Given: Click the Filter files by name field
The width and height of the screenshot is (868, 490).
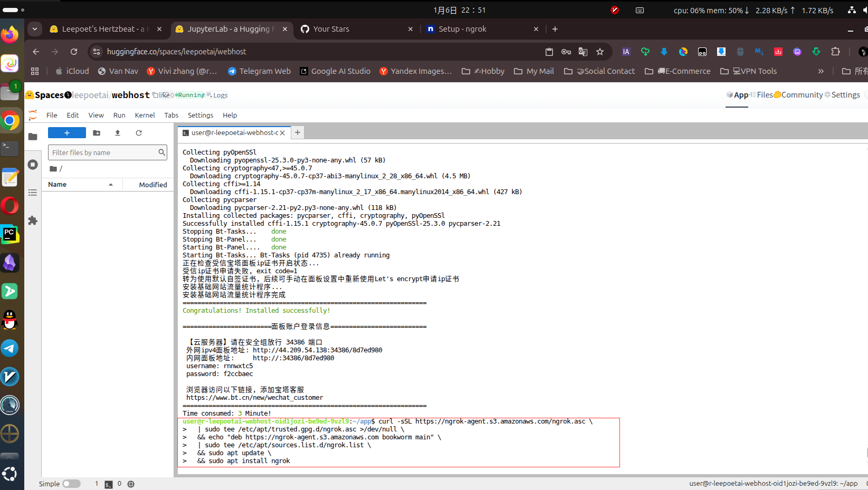Looking at the screenshot, I should (x=103, y=152).
